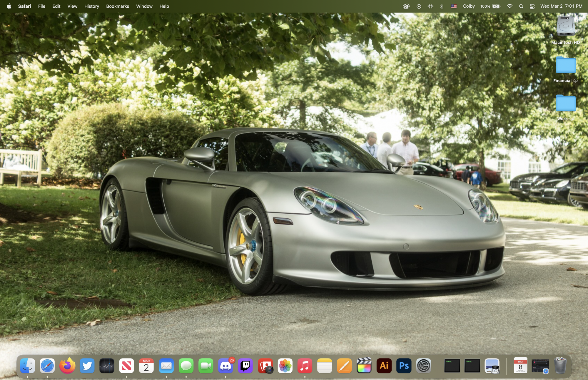Launch Adobe Photoshop from the Dock
This screenshot has height=380, width=588.
coord(404,366)
